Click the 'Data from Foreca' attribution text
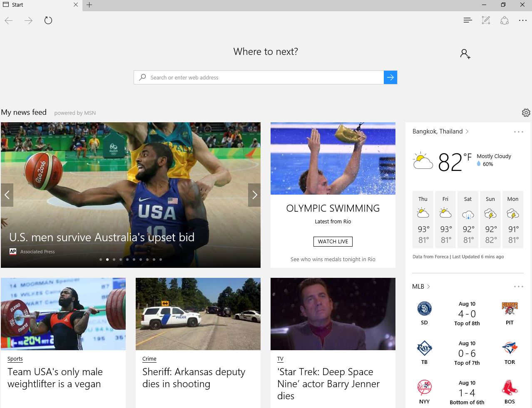 (430, 257)
